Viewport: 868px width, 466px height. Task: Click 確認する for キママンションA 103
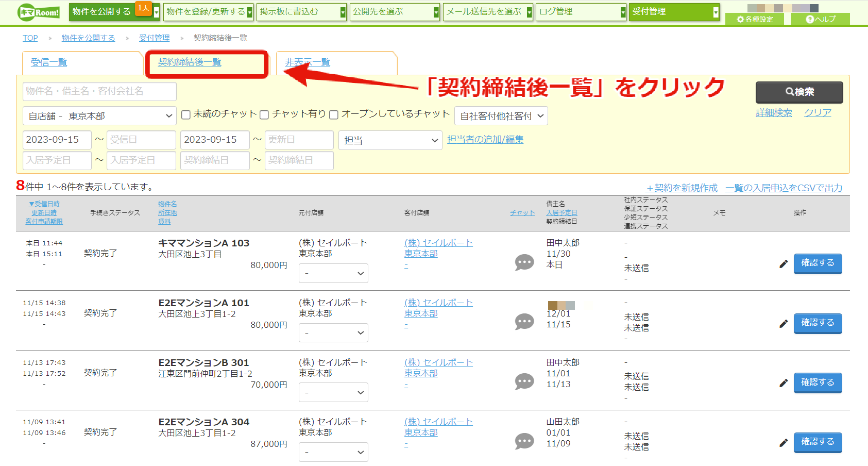[x=818, y=263]
